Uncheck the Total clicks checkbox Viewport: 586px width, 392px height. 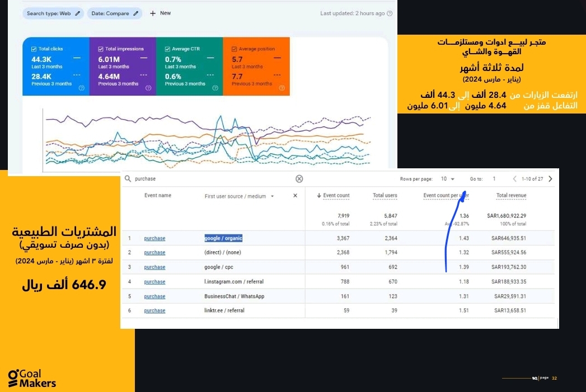[34, 49]
